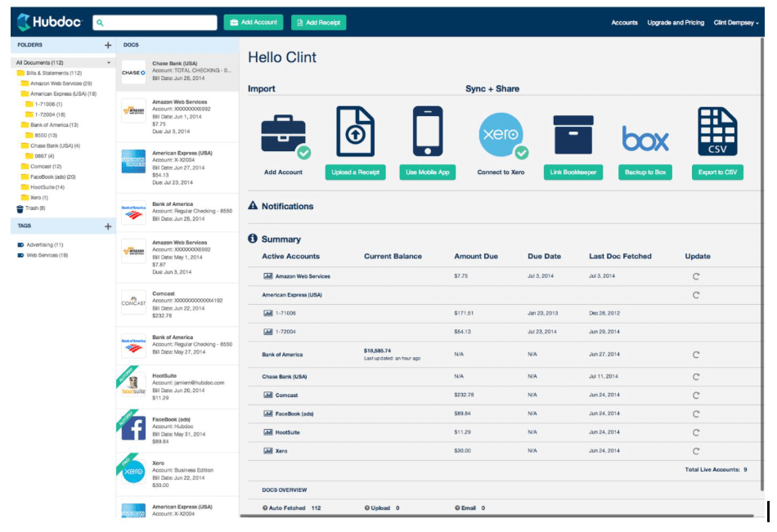Click the Connect to Xero label
777x532 pixels.
click(501, 172)
